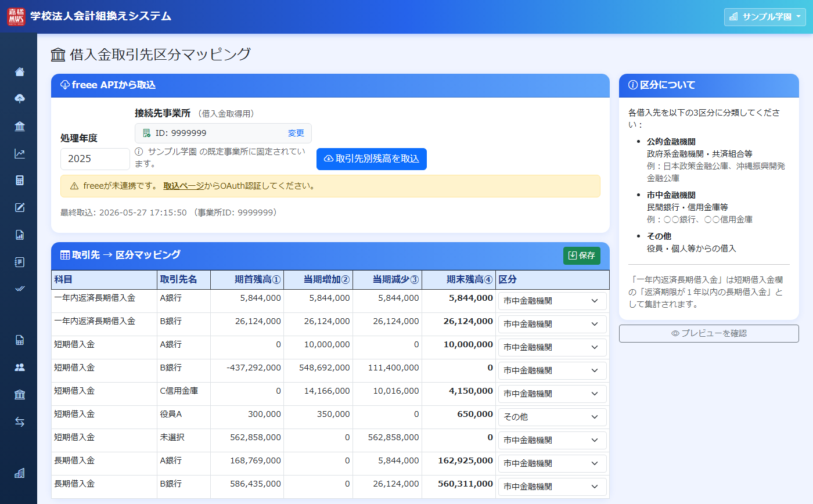Click the office building icon next to ID: 9999999

coord(147,133)
